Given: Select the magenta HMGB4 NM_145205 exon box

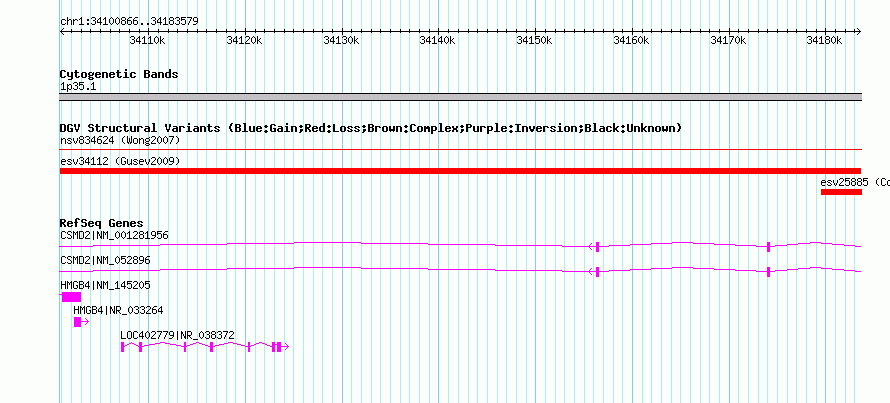Looking at the screenshot, I should tap(71, 297).
